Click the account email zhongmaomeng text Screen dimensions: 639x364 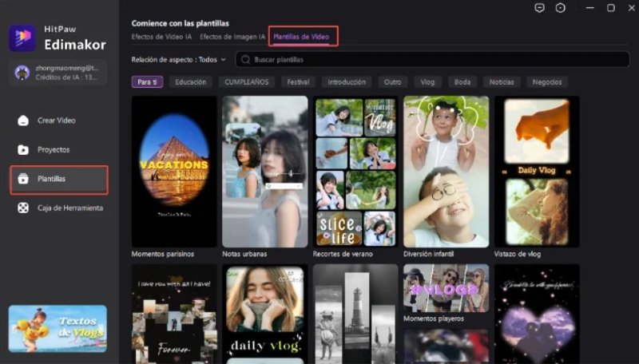click(x=67, y=68)
